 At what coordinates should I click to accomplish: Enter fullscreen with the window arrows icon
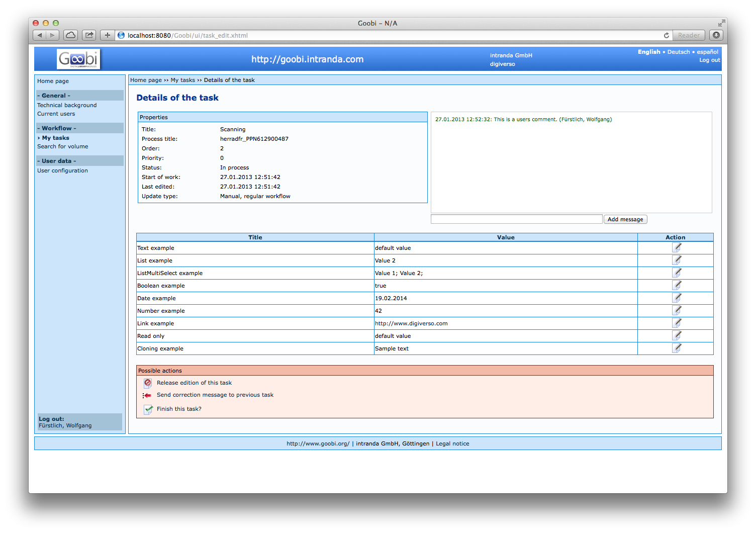click(721, 23)
